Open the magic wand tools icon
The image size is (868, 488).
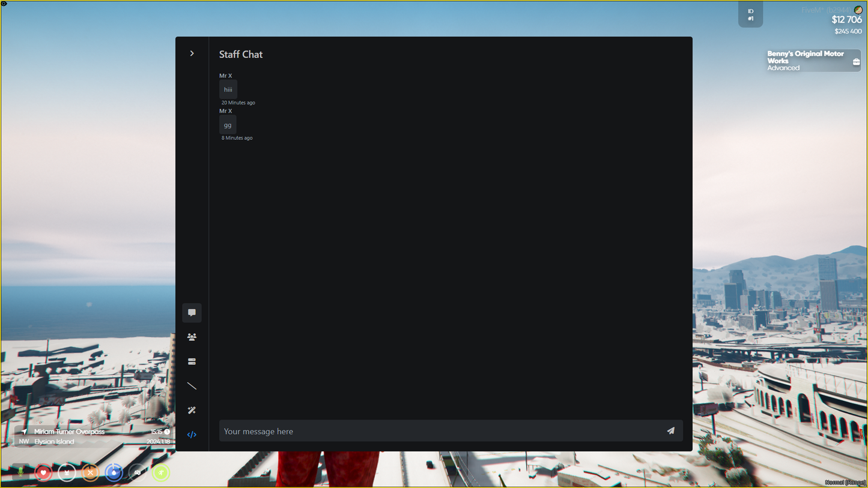click(x=192, y=411)
